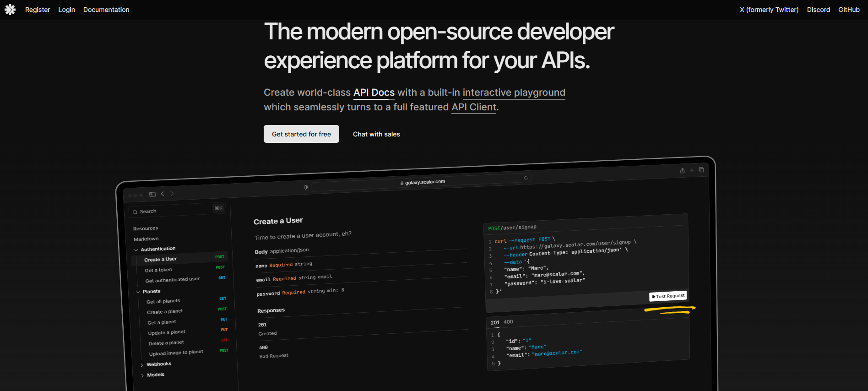Collapse the Authentication section

pos(136,250)
